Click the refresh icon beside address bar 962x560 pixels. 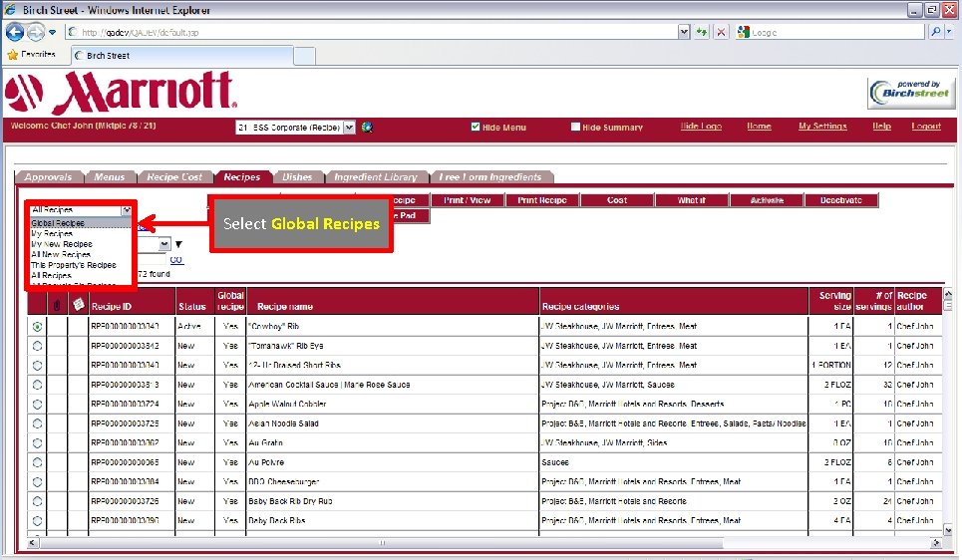pyautogui.click(x=702, y=32)
